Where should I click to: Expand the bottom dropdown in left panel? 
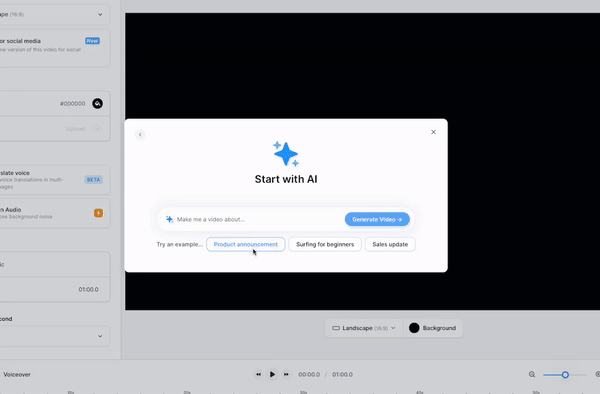54,336
